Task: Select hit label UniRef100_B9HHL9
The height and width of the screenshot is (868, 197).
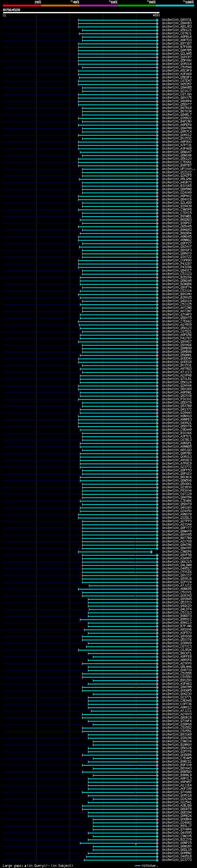Action: 177,775
